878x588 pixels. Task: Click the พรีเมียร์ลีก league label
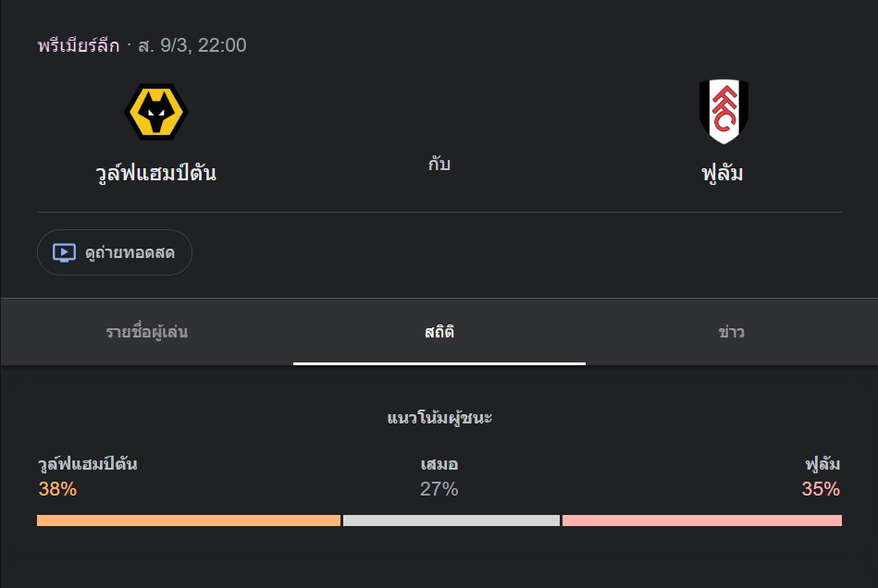tap(79, 45)
